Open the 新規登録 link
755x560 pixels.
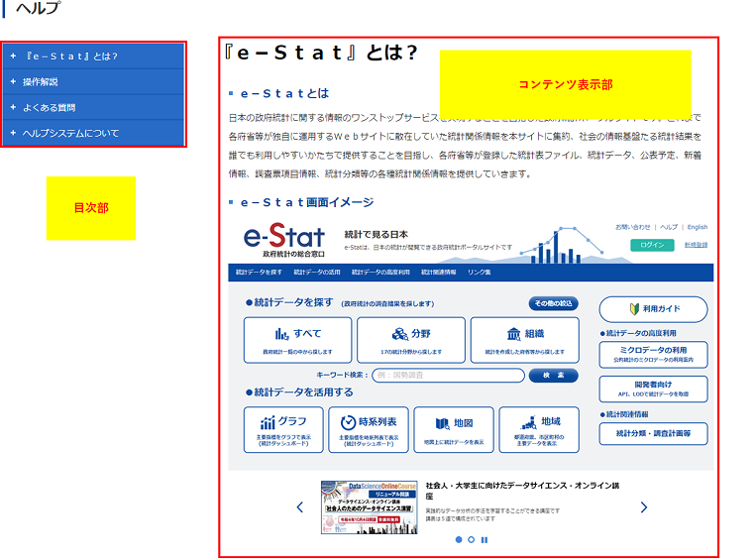pos(696,245)
